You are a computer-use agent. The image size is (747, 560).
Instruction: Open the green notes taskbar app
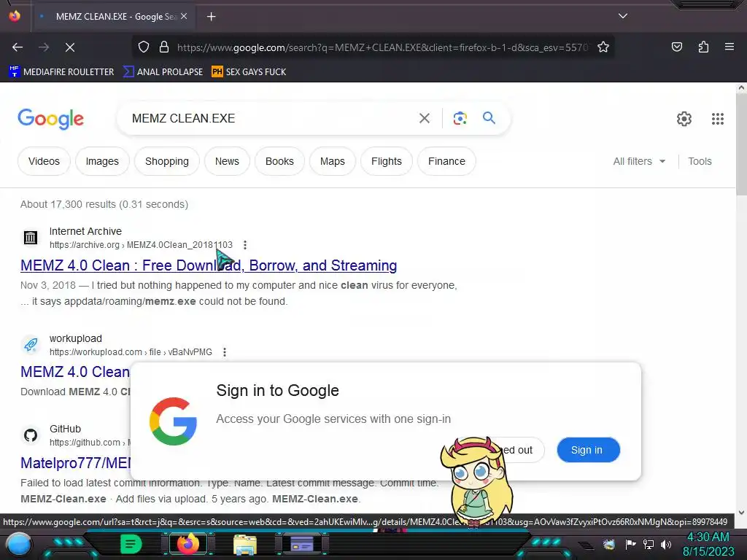point(131,544)
